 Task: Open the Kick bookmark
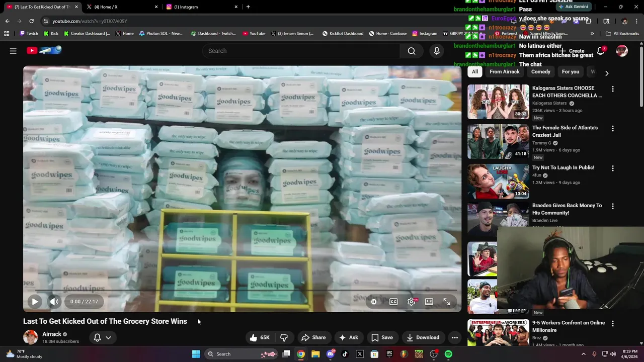[51, 34]
